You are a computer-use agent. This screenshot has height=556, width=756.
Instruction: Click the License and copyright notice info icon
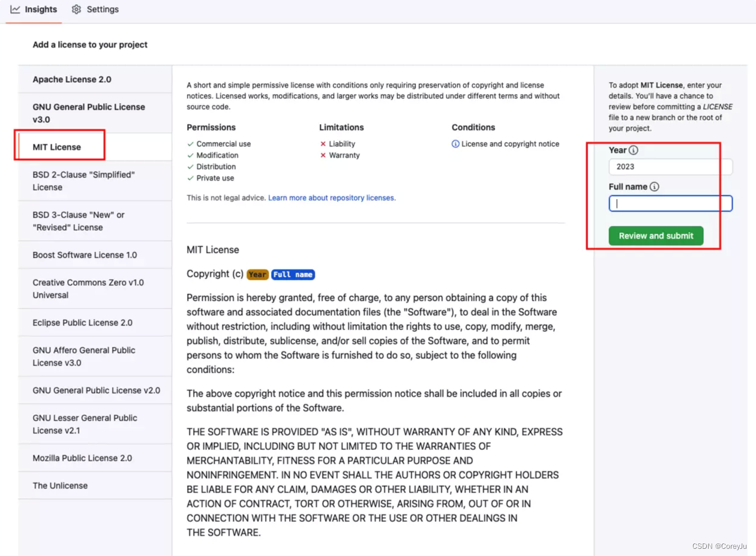click(x=455, y=144)
